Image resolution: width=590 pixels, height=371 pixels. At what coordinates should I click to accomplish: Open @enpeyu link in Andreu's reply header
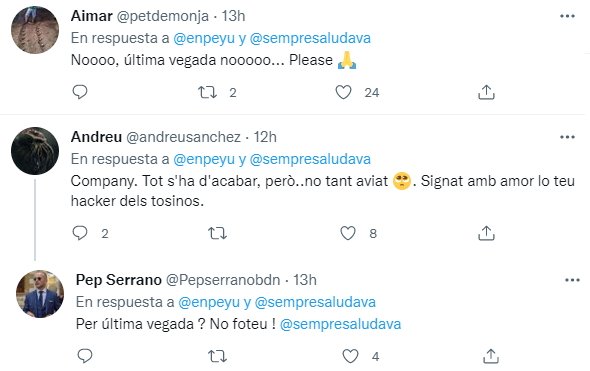[x=204, y=159]
